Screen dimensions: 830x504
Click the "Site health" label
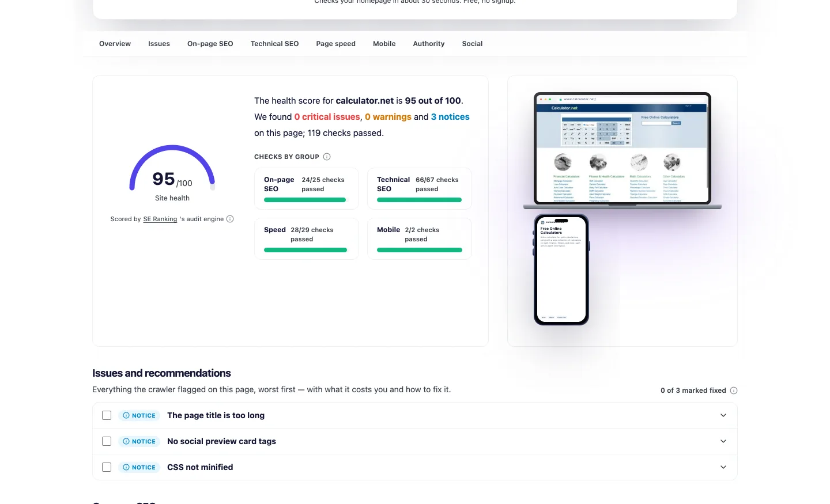172,198
